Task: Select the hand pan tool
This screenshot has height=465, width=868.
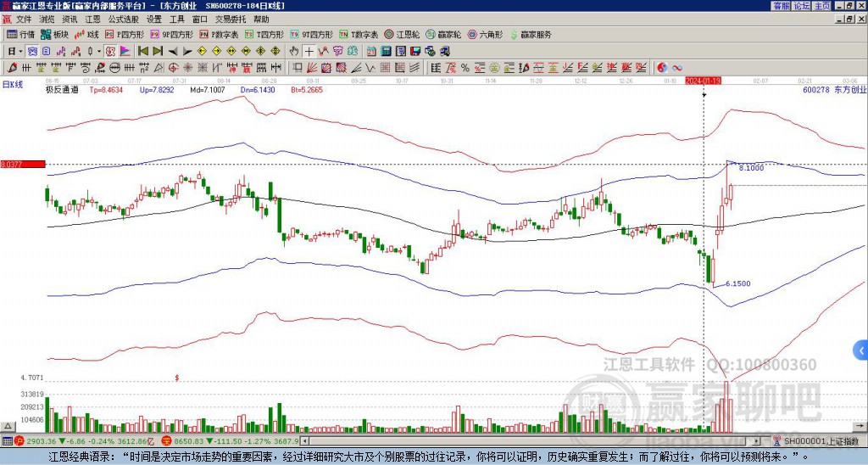Action: 294,52
